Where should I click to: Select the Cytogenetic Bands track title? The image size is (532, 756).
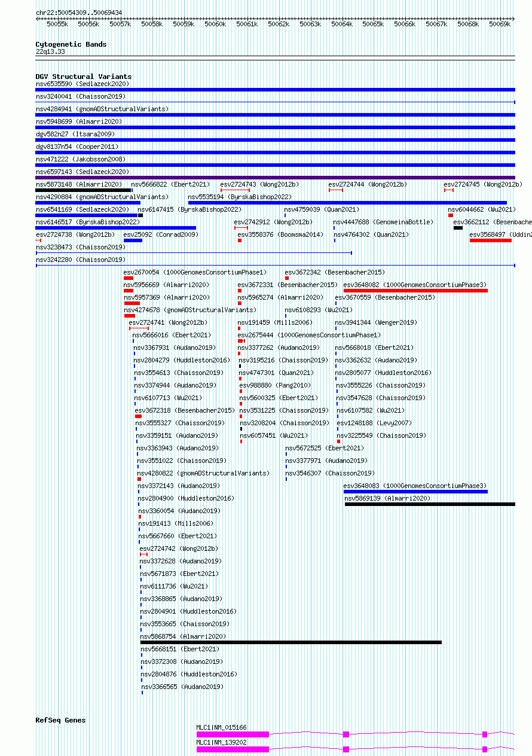pos(71,44)
